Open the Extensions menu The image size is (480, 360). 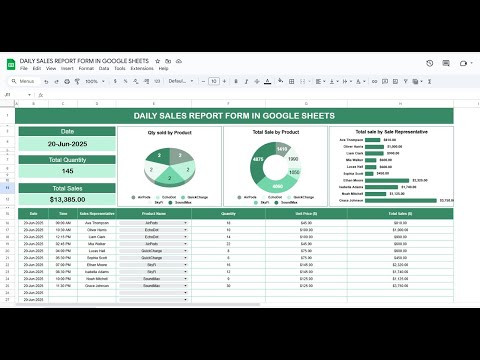(x=142, y=68)
